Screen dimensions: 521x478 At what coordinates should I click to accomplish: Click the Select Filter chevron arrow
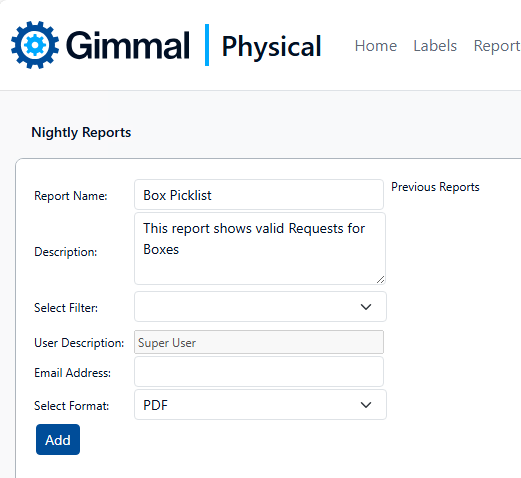(x=366, y=307)
